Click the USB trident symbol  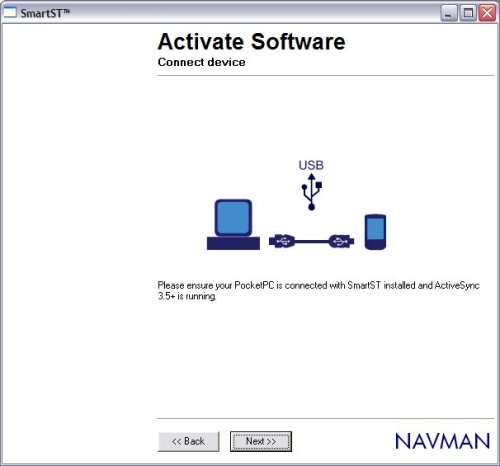(x=311, y=192)
